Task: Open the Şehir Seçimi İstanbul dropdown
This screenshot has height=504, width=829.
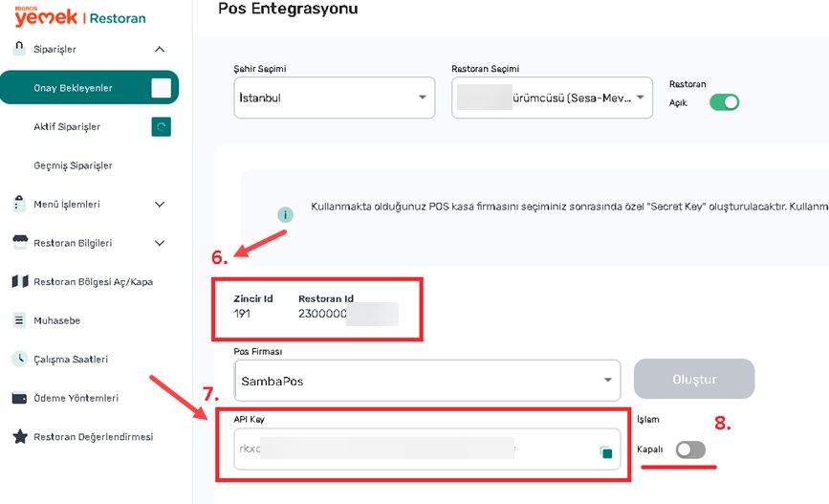Action: 333,98
